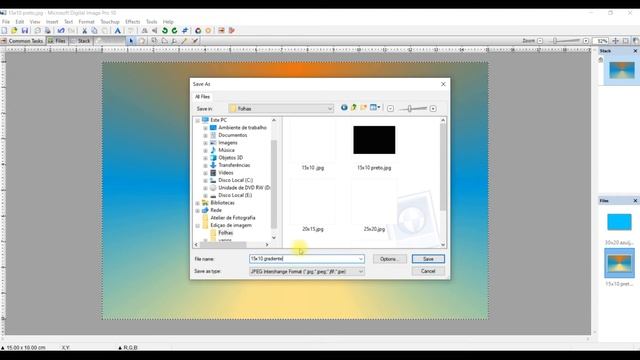The image size is (640, 360).
Task: Click the flip triangle icon before rotate arrows
Action: point(155,31)
